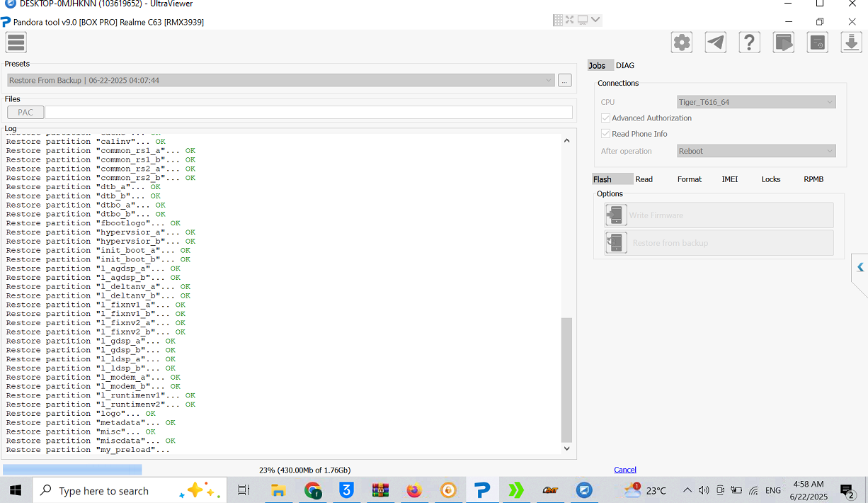Screen dimensions: 868x503
Task: Click the log scroll down arrow
Action: 566,448
